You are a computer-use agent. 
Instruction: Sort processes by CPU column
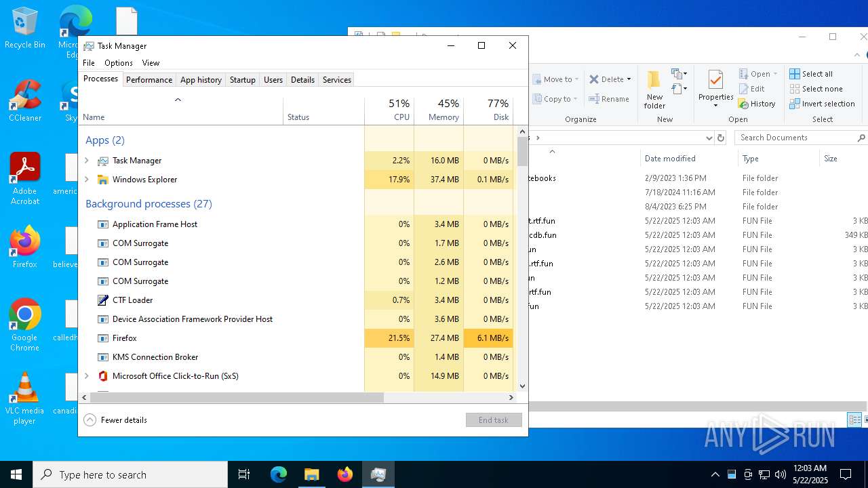pyautogui.click(x=389, y=110)
